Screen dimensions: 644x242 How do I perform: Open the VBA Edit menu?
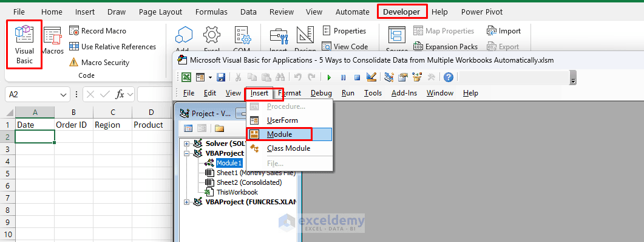coord(210,93)
